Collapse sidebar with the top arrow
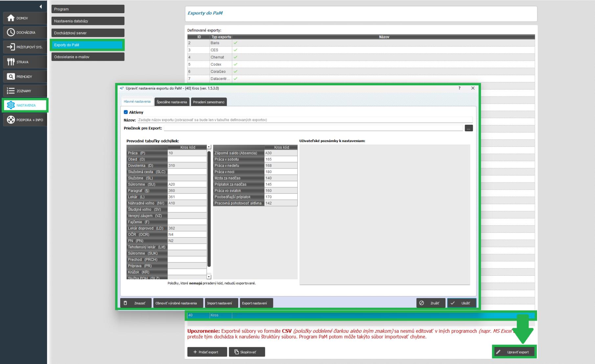595x364 pixels. point(40,7)
